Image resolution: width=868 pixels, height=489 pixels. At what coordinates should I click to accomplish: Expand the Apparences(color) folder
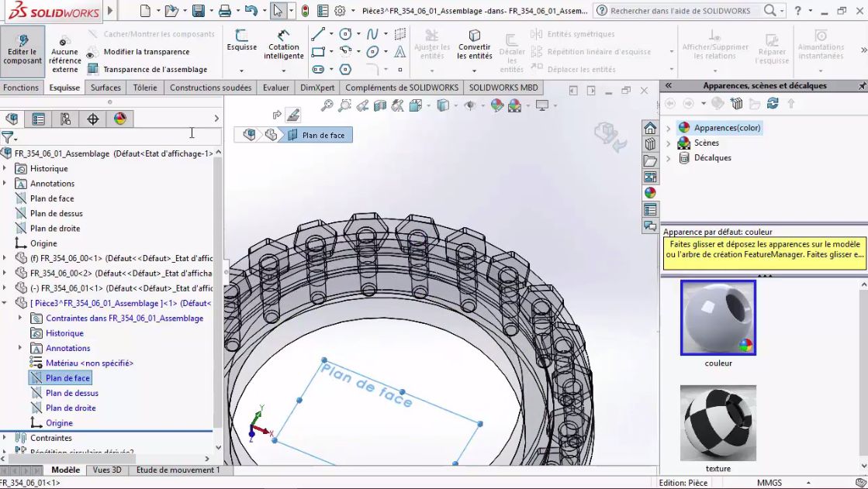tap(668, 128)
